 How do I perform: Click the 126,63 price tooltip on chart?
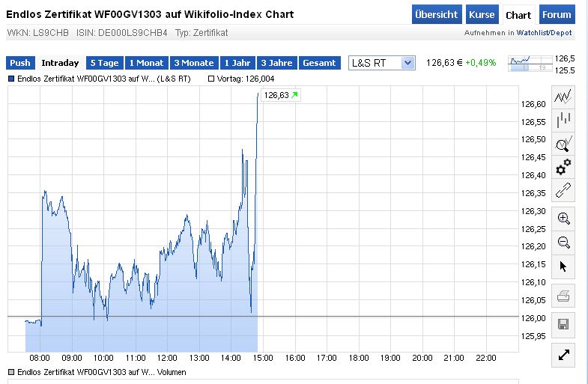tap(280, 95)
